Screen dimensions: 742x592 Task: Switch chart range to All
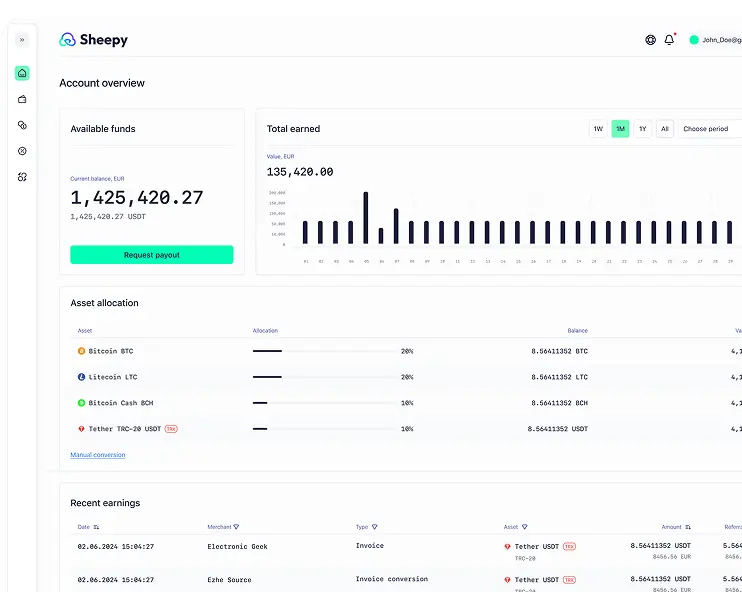(x=664, y=129)
